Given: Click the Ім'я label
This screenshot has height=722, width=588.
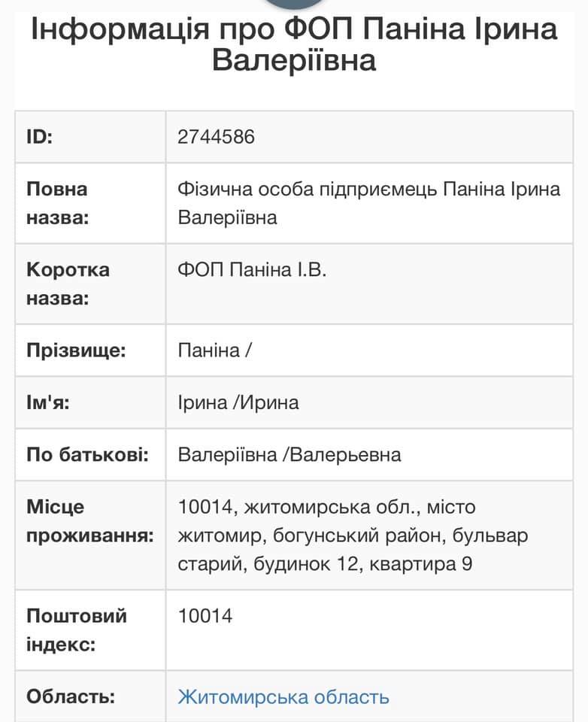Looking at the screenshot, I should point(47,402).
